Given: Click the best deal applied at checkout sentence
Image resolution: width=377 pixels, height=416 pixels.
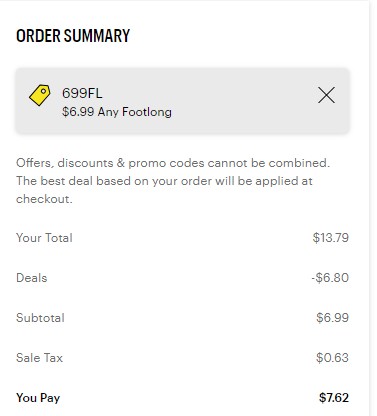Looking at the screenshot, I should pos(164,190).
